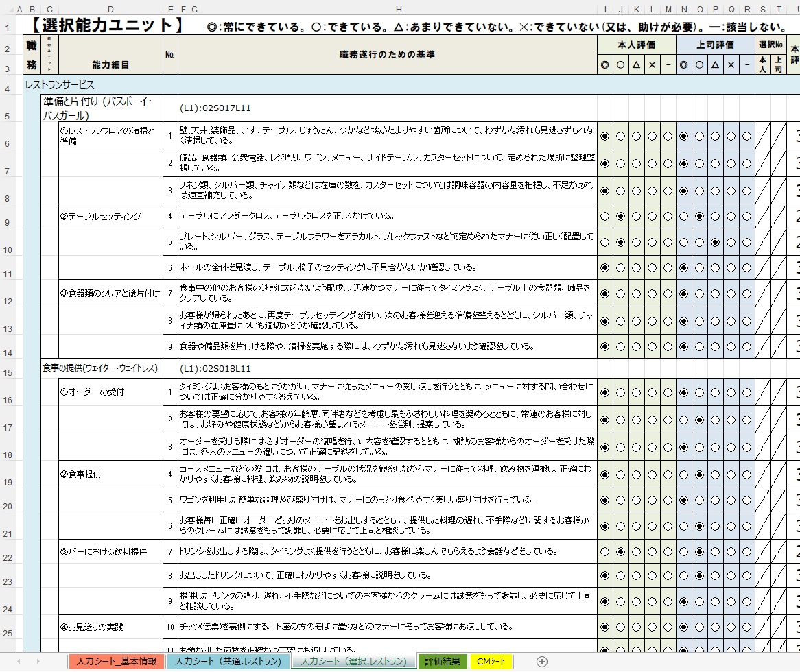Screen dimensions: 800x672
Task: Click code cell (L1):02S017L11
Action: 215,108
